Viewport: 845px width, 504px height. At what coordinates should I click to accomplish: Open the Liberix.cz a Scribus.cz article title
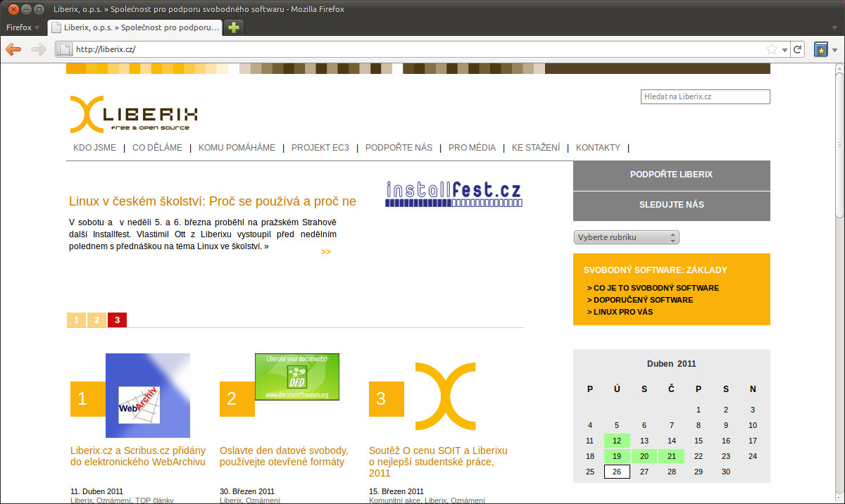[x=138, y=456]
